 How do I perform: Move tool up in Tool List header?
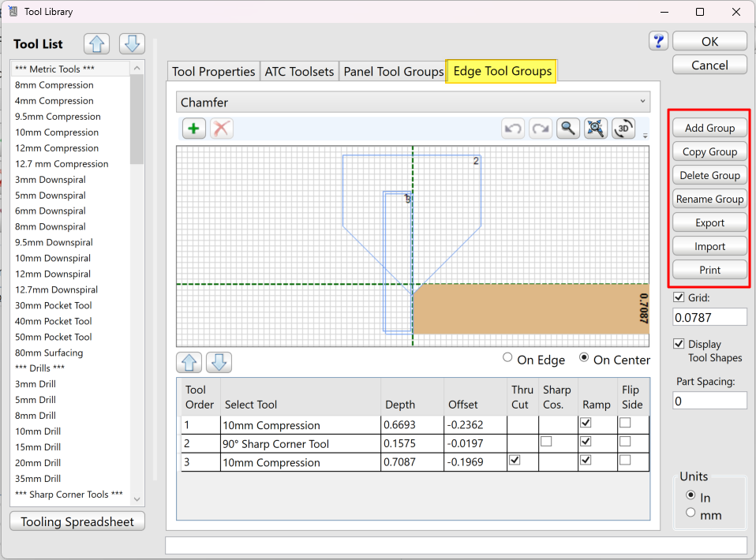97,44
